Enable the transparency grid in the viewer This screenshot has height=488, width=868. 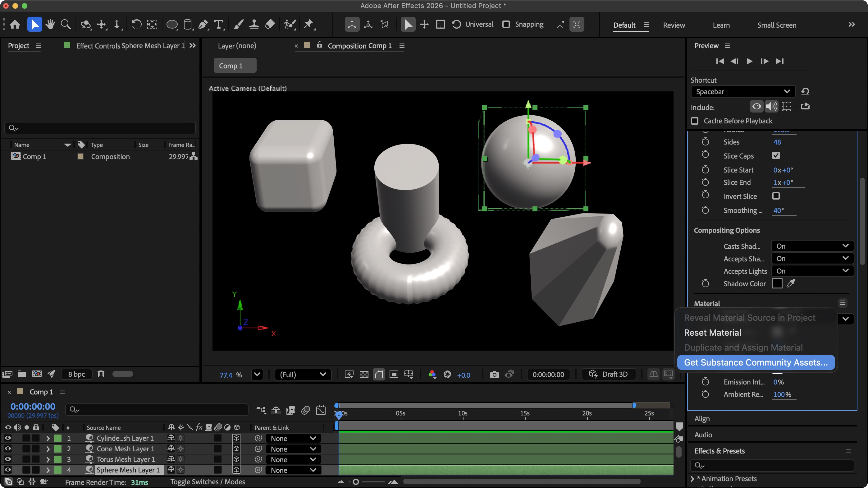point(364,375)
